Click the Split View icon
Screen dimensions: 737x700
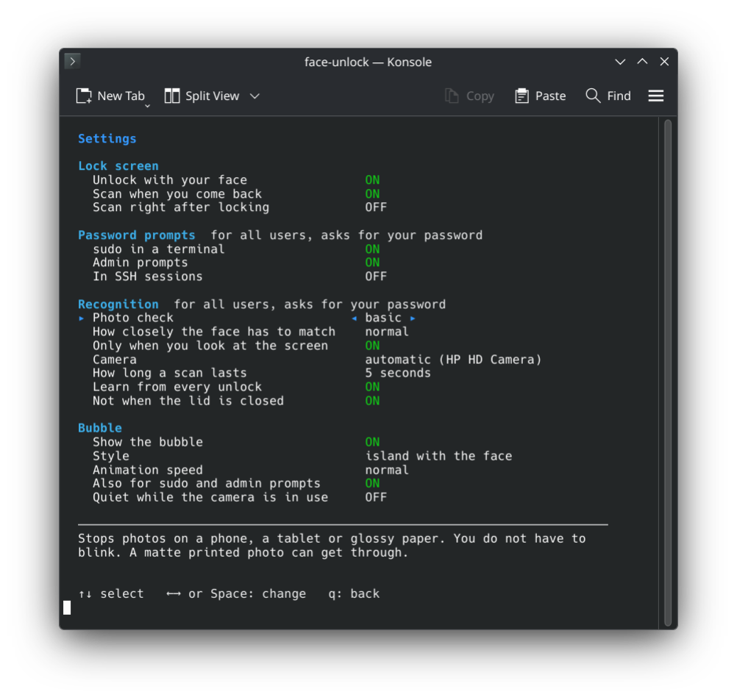tap(172, 96)
